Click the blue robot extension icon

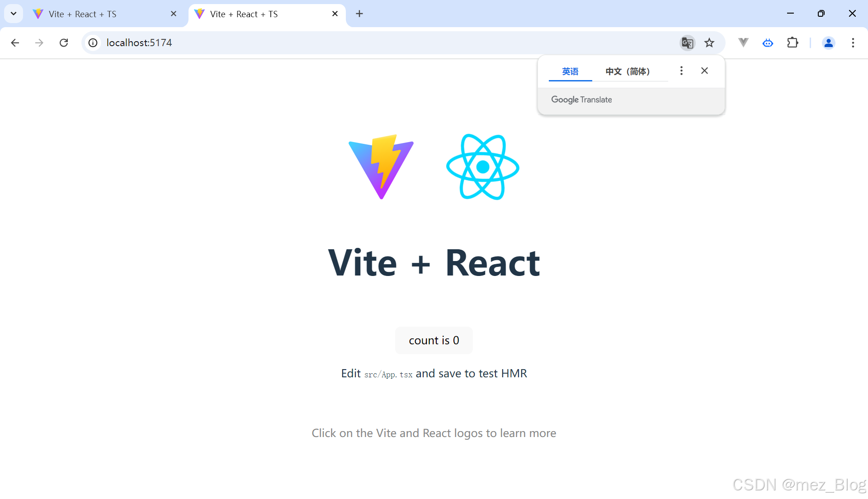(768, 43)
